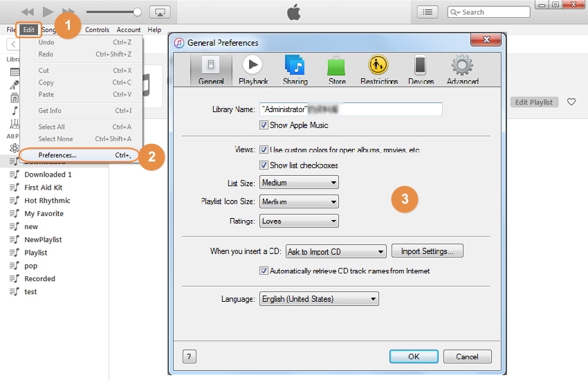Viewport: 588px width, 380px height.
Task: Expand the List Size dropdown
Action: tap(299, 183)
